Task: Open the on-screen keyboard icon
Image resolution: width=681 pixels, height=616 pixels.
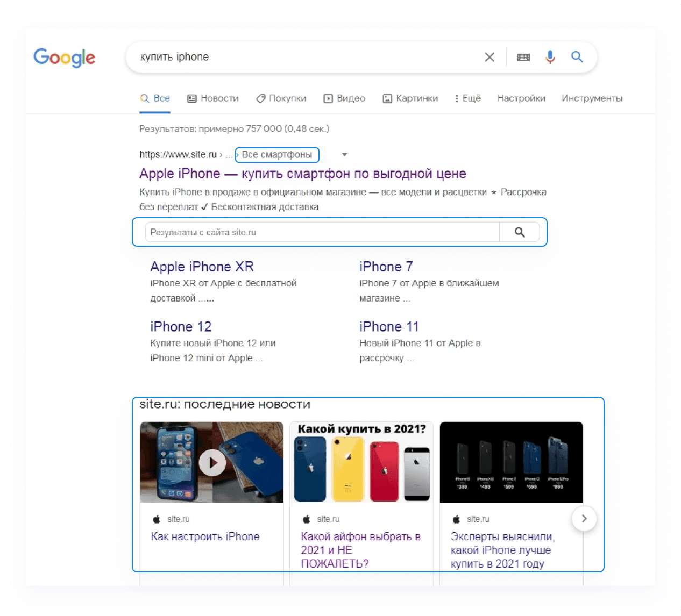Action: [x=523, y=57]
